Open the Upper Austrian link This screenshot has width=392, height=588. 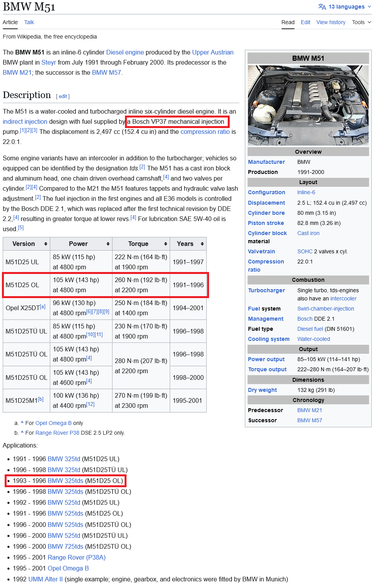(213, 52)
